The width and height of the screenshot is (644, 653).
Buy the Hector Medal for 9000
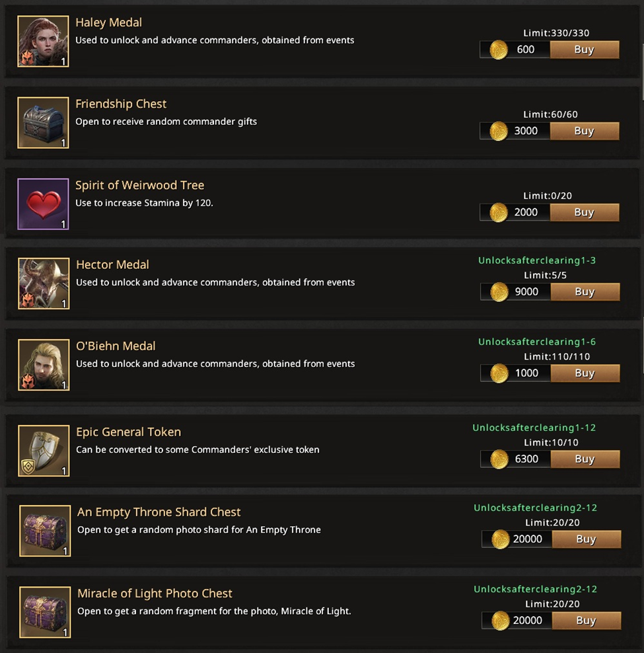click(585, 292)
